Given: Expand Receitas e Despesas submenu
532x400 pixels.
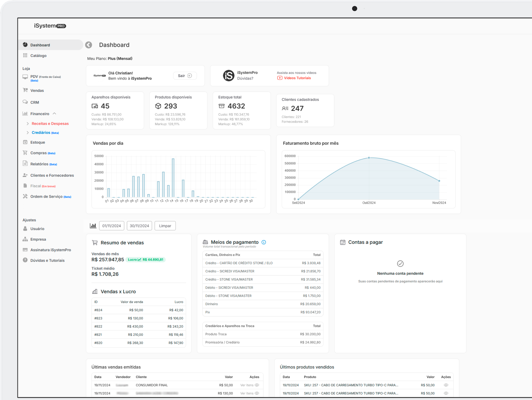Looking at the screenshot, I should [x=28, y=123].
